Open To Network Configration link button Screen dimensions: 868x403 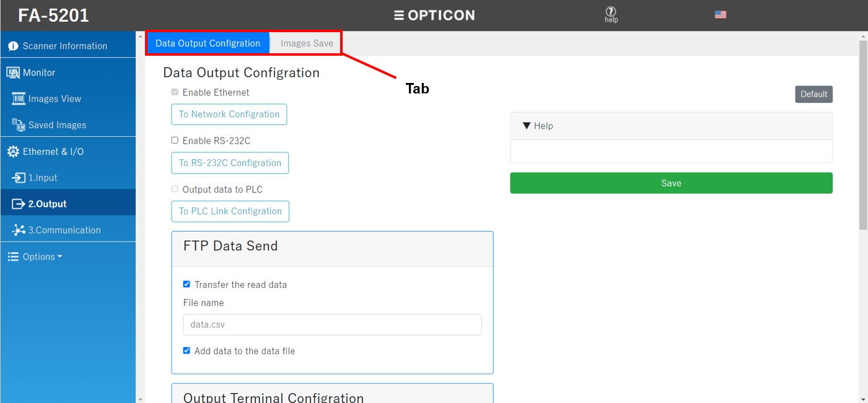[x=229, y=115]
